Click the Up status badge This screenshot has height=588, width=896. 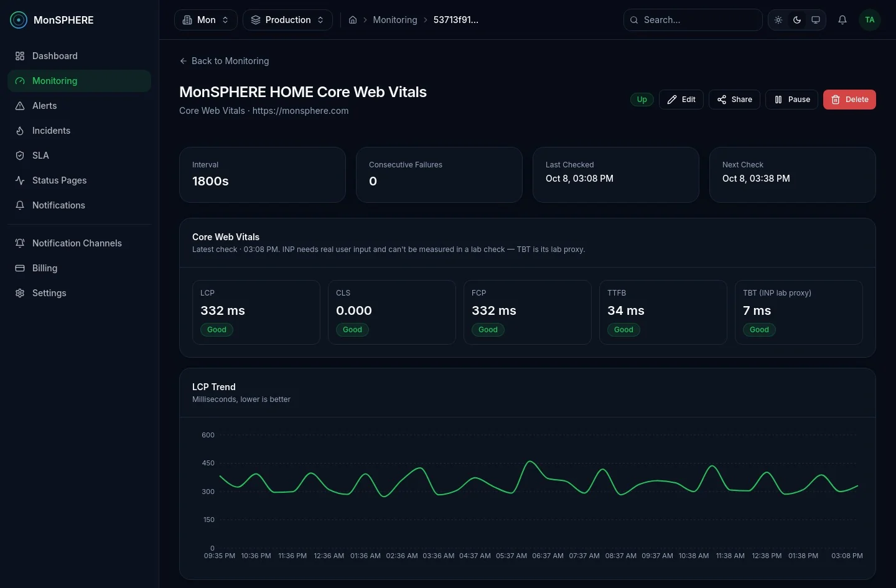point(642,100)
